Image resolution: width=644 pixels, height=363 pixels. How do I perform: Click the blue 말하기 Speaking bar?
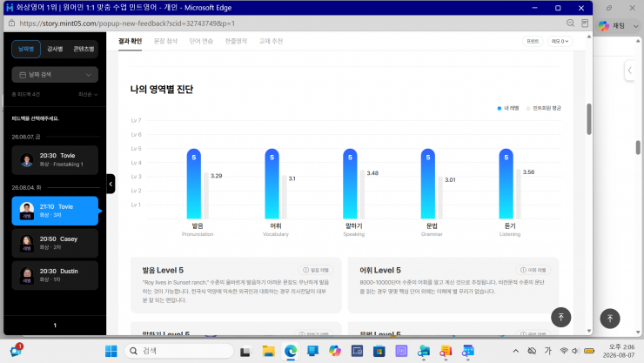(350, 184)
